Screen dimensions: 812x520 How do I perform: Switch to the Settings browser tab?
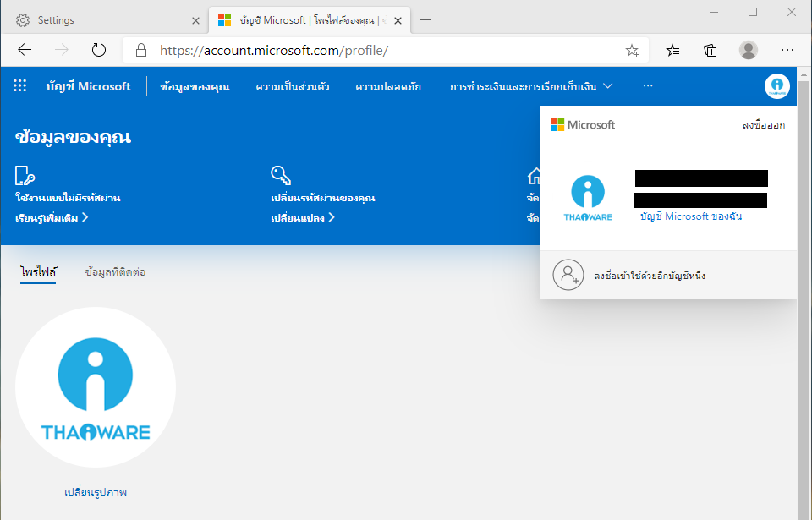point(103,20)
